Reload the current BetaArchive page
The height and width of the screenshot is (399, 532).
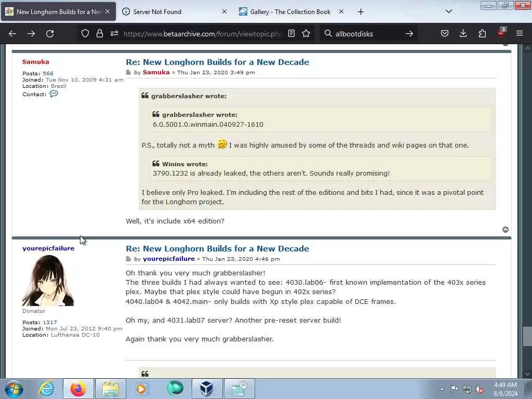(50, 34)
